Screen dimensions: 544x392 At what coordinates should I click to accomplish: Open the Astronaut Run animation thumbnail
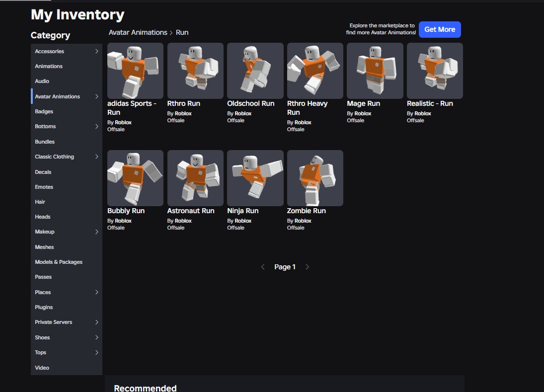click(195, 178)
